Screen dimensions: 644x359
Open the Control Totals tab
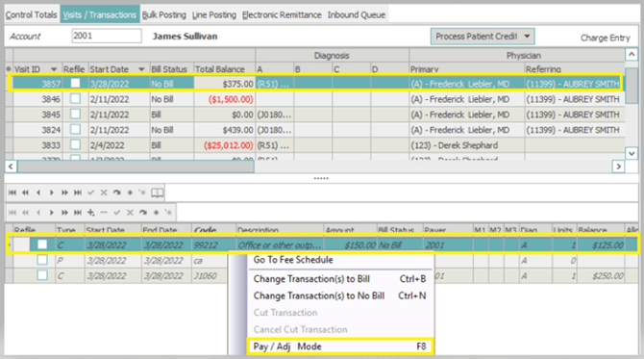point(31,14)
